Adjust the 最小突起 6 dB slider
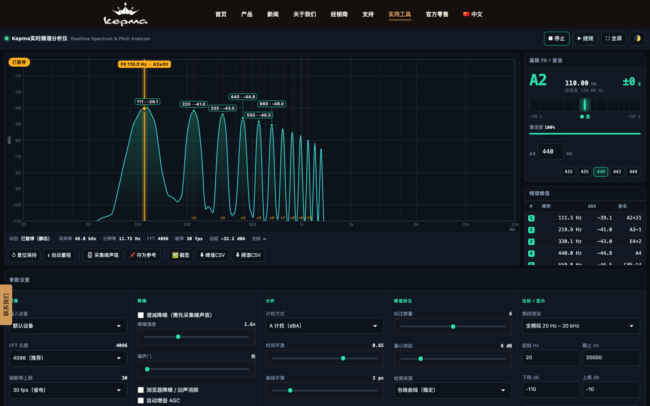The height and width of the screenshot is (406, 650). 453,359
